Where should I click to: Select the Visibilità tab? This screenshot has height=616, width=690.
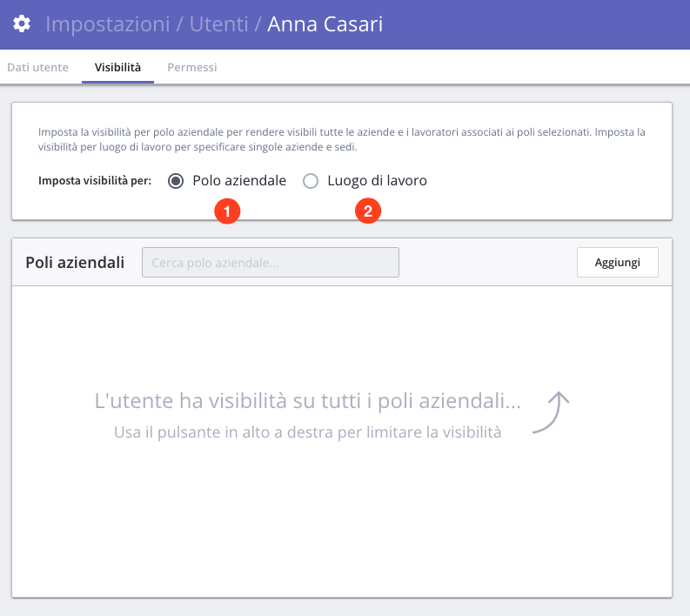[117, 67]
